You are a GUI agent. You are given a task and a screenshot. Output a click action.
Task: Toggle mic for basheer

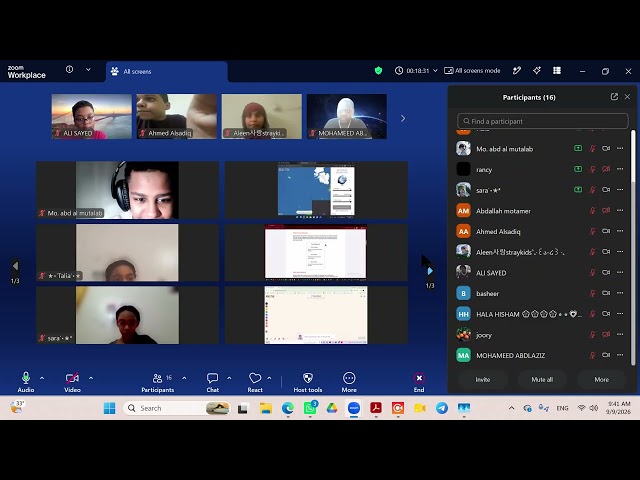592,293
